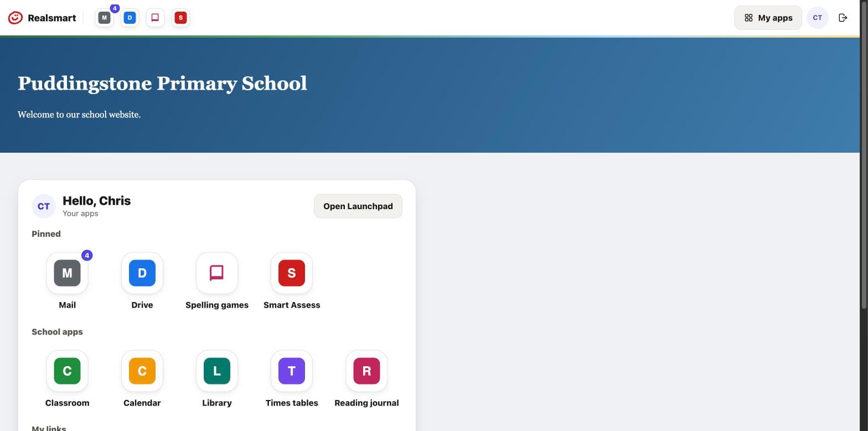Launch the pinned Spelling games app
This screenshot has width=868, height=431.
tap(217, 281)
